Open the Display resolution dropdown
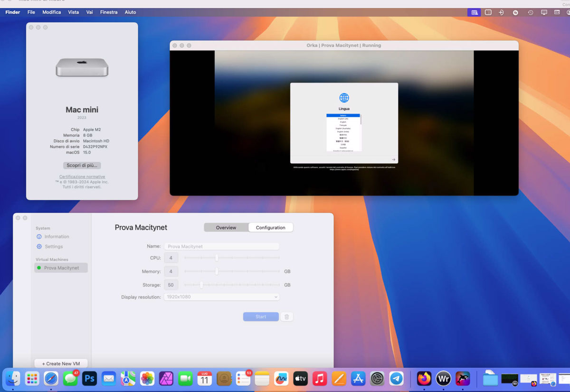This screenshot has height=392, width=570. point(221,297)
